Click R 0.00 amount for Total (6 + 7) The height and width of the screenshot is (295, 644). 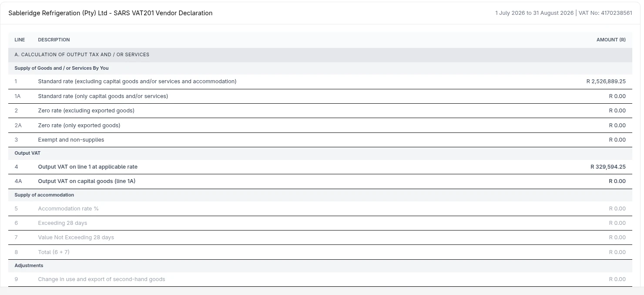click(x=617, y=252)
